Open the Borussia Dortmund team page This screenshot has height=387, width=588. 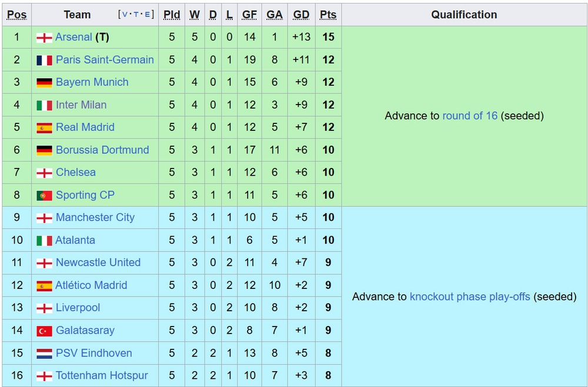point(102,150)
